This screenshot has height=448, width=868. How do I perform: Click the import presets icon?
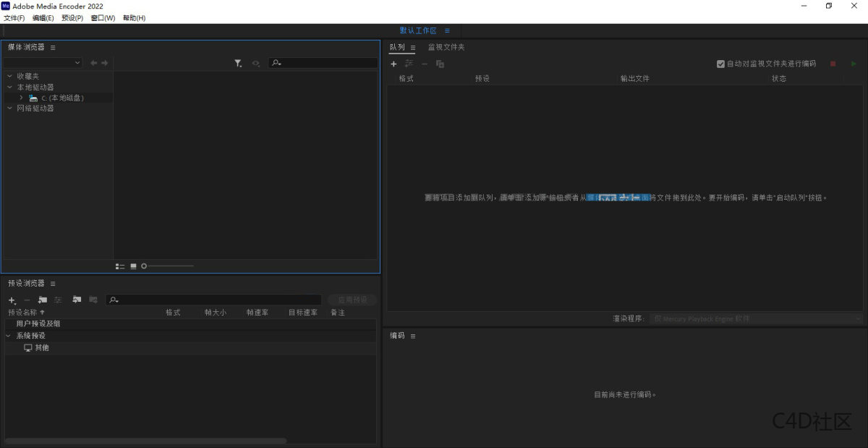click(x=77, y=300)
